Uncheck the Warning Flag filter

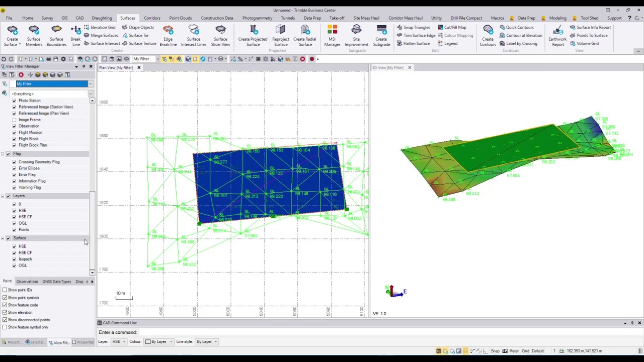[14, 188]
